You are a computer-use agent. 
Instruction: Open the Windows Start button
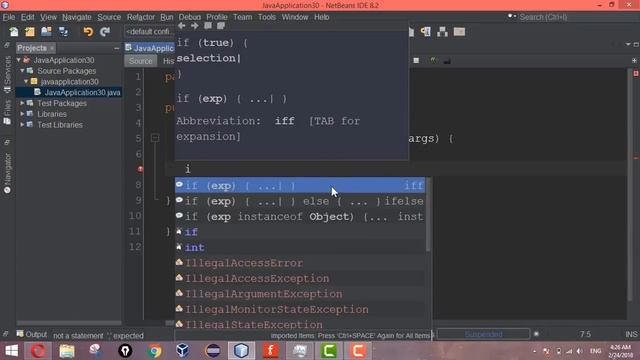[11, 351]
